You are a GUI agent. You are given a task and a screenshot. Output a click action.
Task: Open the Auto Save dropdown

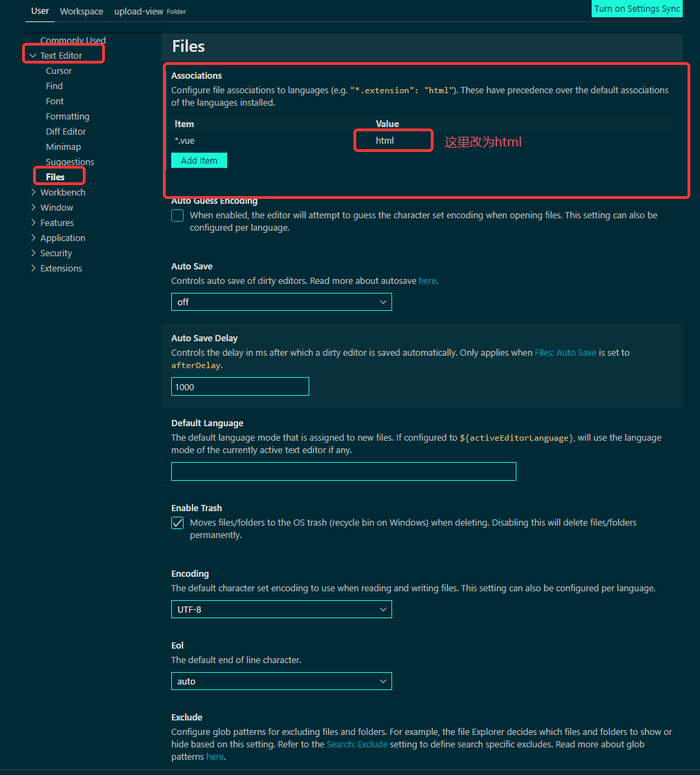[x=281, y=302]
